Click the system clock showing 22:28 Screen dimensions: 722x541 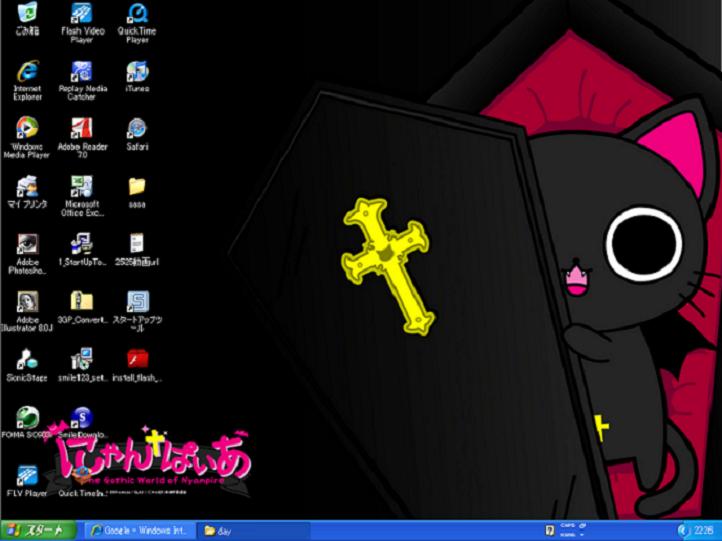(x=704, y=531)
